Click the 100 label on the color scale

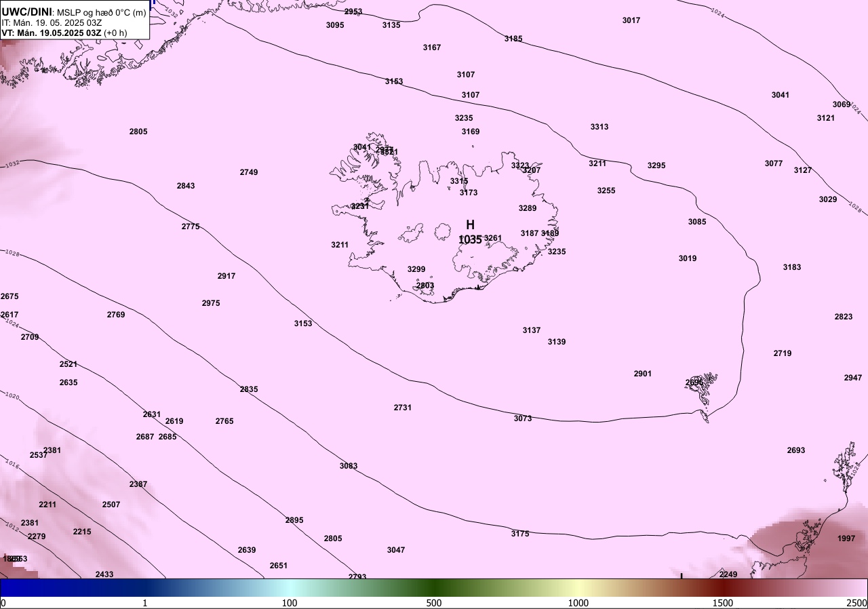pyautogui.click(x=290, y=603)
